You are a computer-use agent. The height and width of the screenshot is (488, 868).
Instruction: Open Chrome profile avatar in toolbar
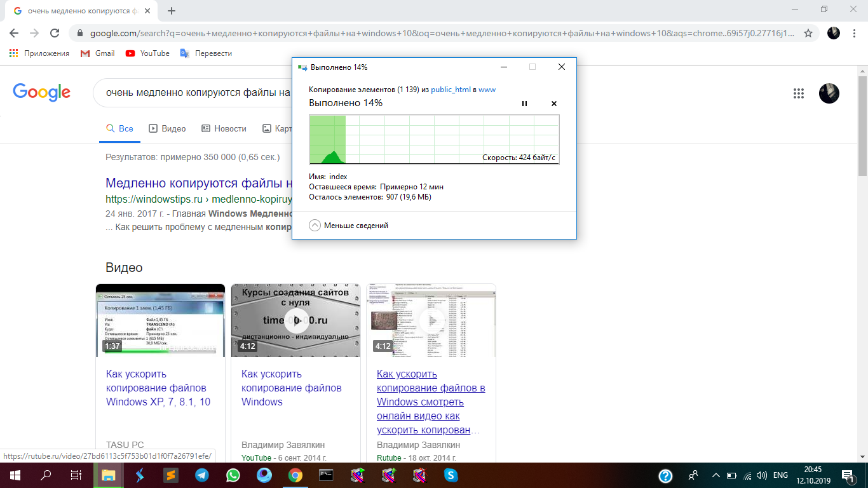point(834,33)
